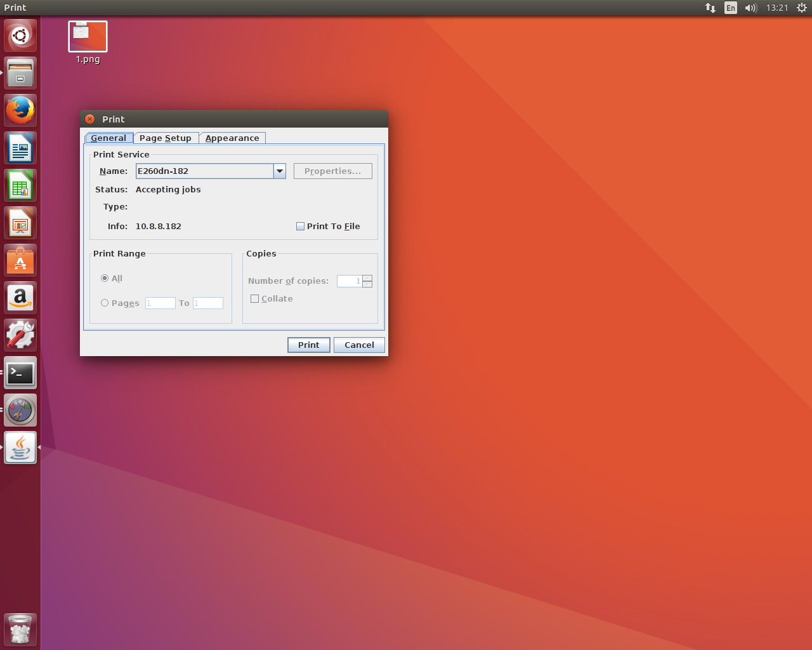Enable the Print To File checkbox
This screenshot has height=650, width=812.
coord(300,227)
